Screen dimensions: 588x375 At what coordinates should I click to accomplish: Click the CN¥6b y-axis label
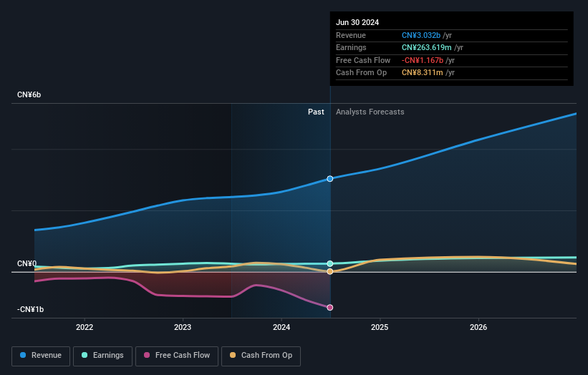pos(29,94)
